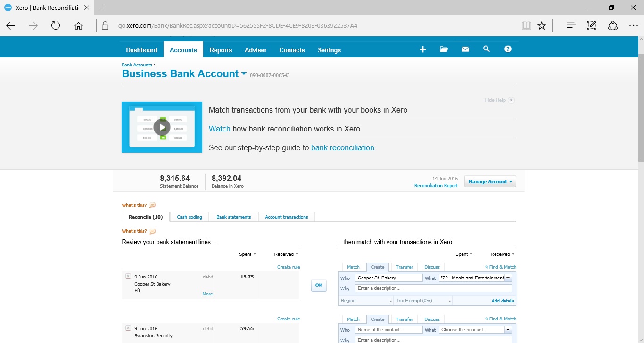This screenshot has width=644, height=343.
Task: Click the Watch link in help banner
Action: click(x=220, y=129)
